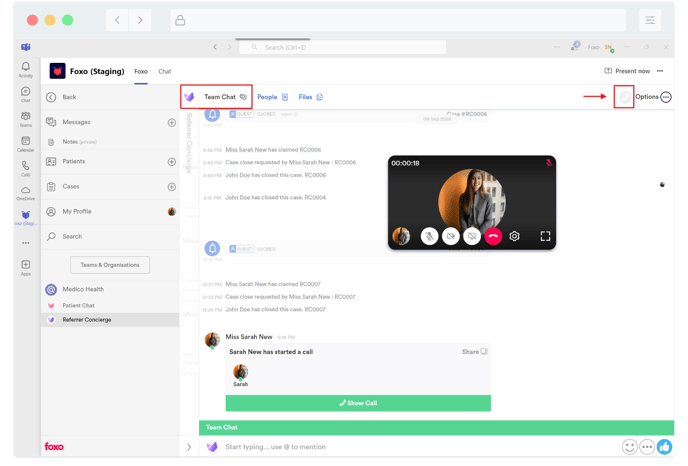The height and width of the screenshot is (466, 688).
Task: Expand call to fullscreen
Action: click(x=545, y=236)
